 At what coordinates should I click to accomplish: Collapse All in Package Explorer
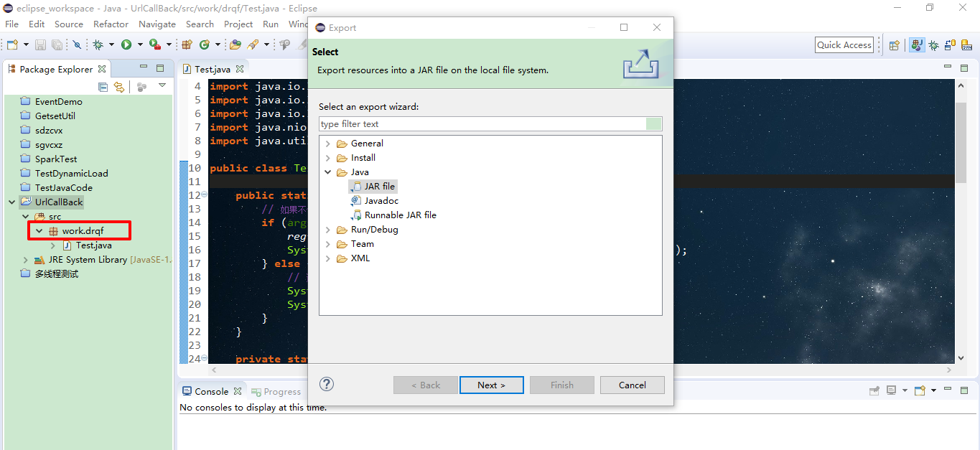point(103,87)
